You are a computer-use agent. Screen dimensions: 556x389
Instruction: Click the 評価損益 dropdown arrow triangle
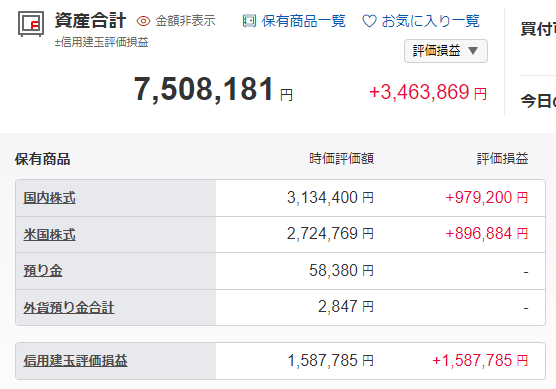coord(473,51)
